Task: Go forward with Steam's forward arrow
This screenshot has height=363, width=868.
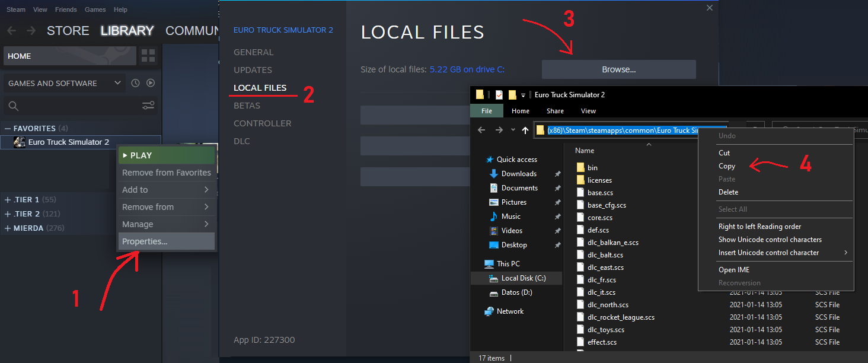Action: [31, 31]
